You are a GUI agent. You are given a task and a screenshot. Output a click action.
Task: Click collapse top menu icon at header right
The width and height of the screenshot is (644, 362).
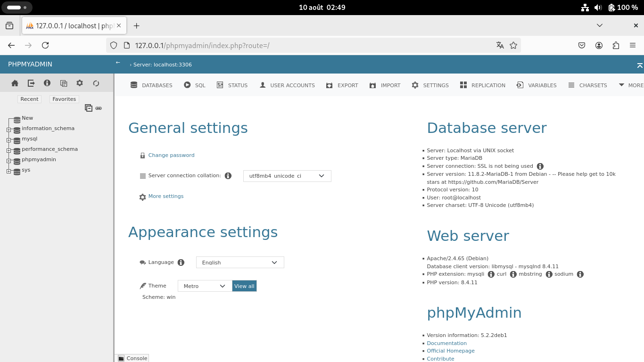click(x=640, y=66)
